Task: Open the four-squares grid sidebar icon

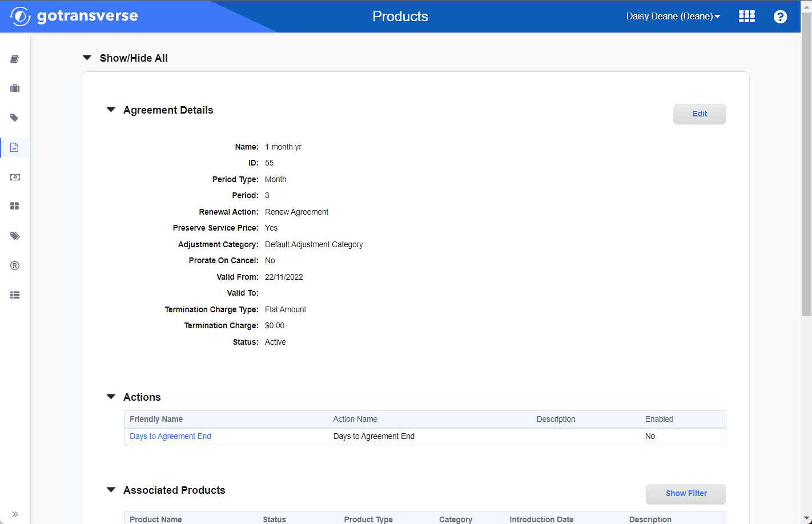Action: pyautogui.click(x=15, y=206)
